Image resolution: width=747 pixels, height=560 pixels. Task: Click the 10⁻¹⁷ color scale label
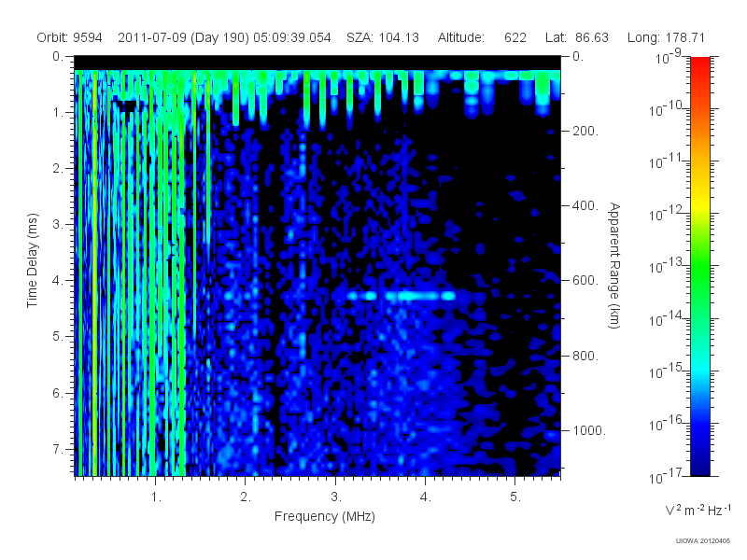click(x=667, y=476)
